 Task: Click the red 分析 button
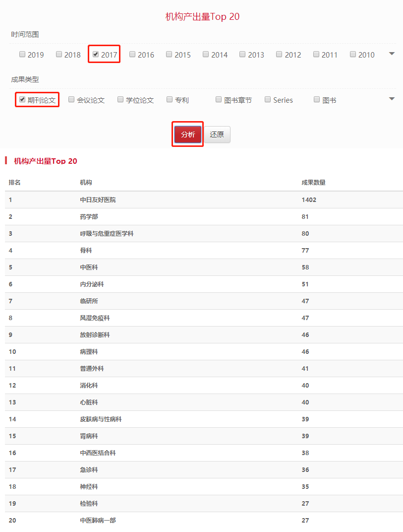188,134
